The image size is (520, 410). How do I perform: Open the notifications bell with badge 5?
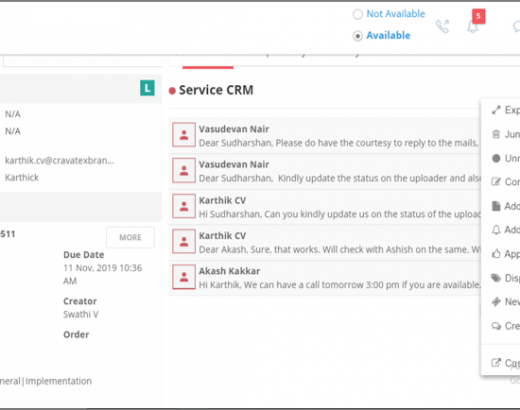click(473, 26)
